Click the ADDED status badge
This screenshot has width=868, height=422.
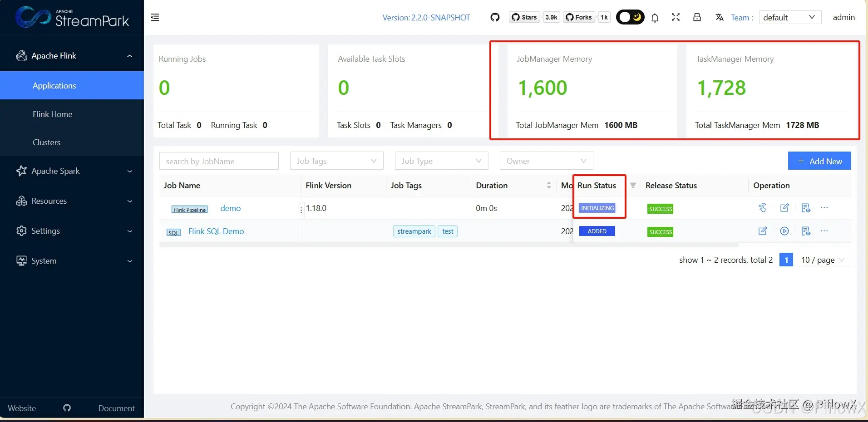pyautogui.click(x=597, y=231)
